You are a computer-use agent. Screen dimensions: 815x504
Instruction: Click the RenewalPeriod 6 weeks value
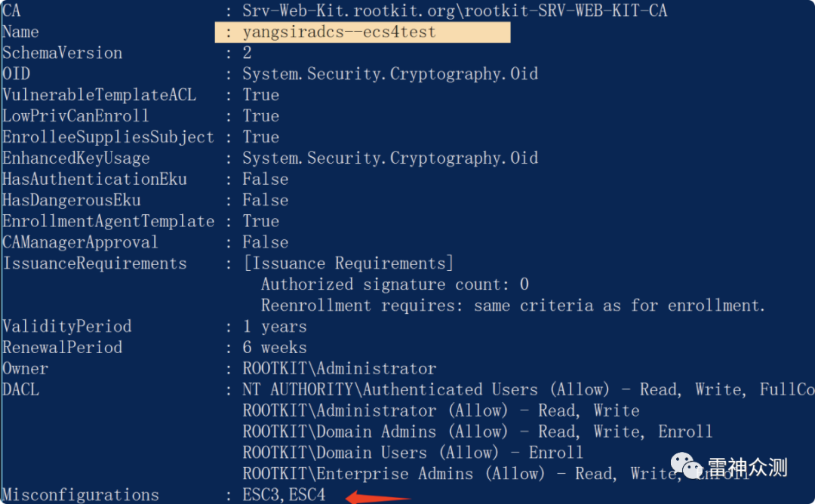coord(275,348)
